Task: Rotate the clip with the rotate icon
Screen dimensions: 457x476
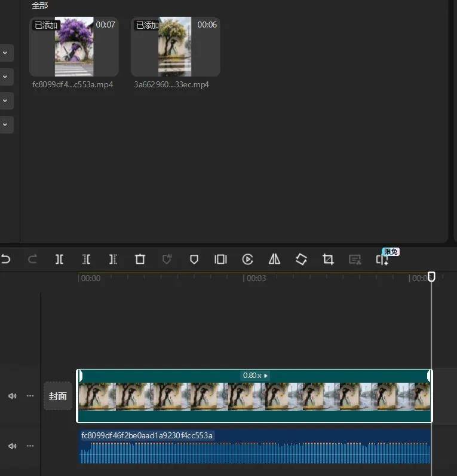Action: [301, 259]
